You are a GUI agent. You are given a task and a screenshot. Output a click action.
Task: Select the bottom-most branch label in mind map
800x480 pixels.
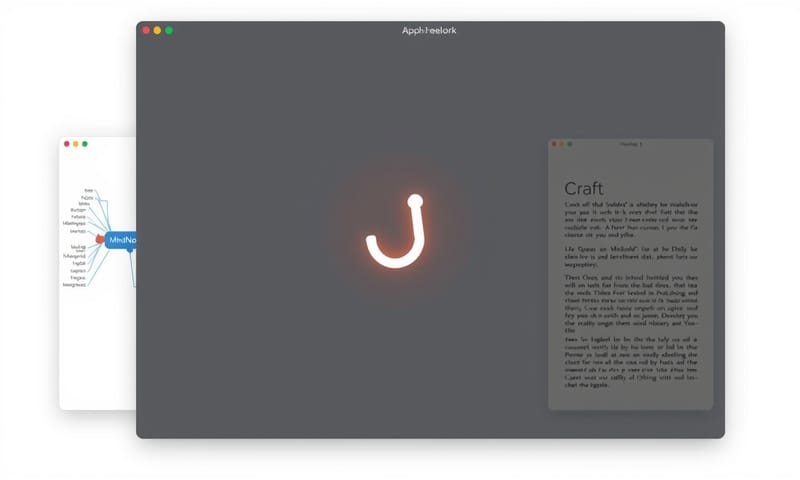click(75, 285)
